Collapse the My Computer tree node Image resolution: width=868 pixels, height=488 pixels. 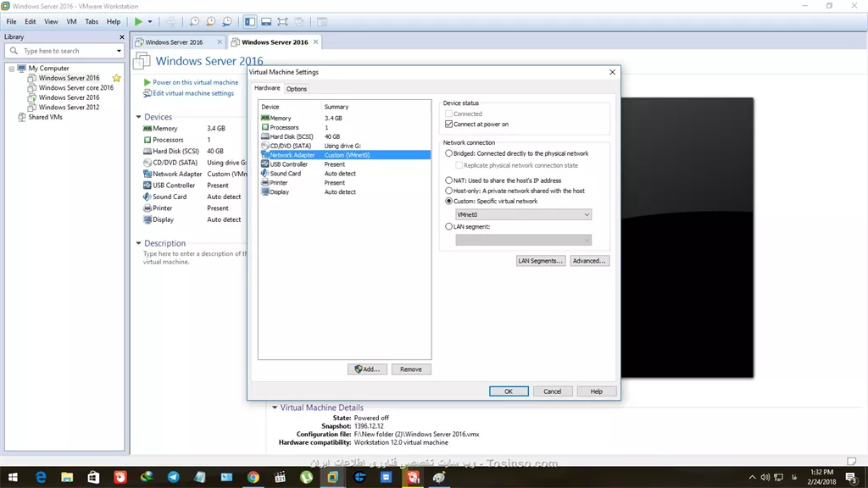[12, 69]
